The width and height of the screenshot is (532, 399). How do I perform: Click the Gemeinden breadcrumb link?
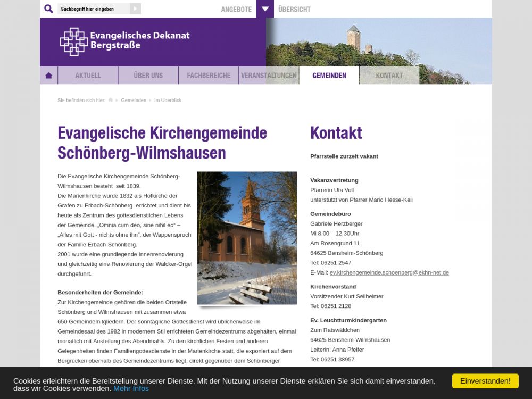point(134,100)
